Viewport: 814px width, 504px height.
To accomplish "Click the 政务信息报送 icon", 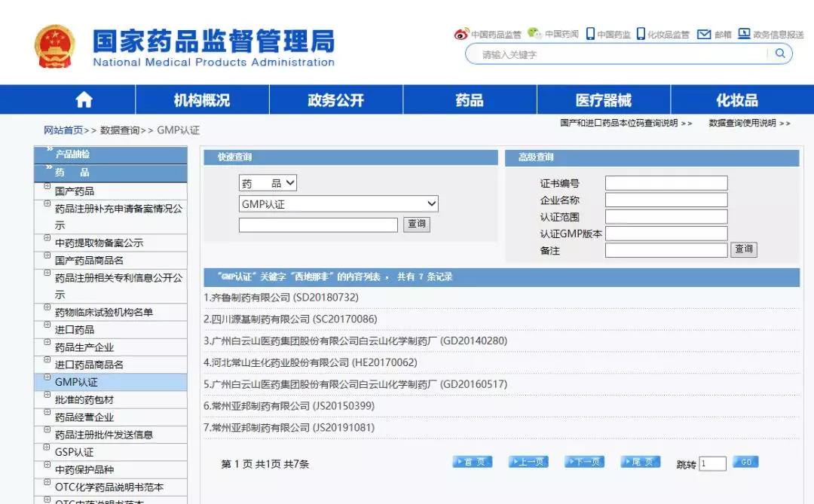I will [x=743, y=34].
